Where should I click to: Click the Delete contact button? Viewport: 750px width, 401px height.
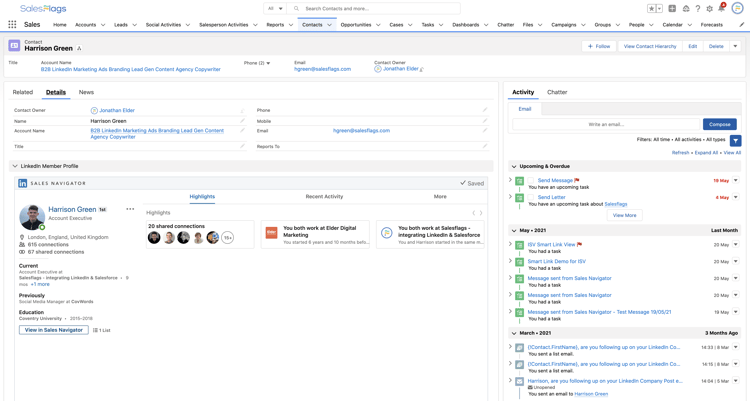716,46
